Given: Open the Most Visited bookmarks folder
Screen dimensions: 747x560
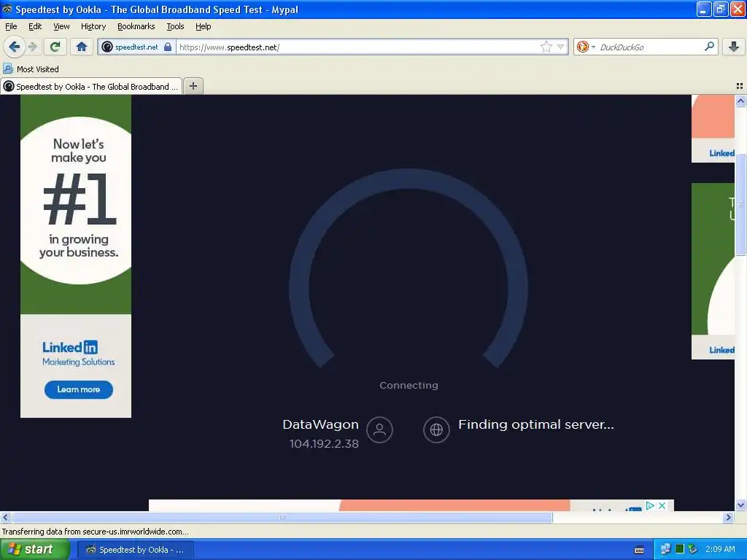Looking at the screenshot, I should tap(31, 69).
